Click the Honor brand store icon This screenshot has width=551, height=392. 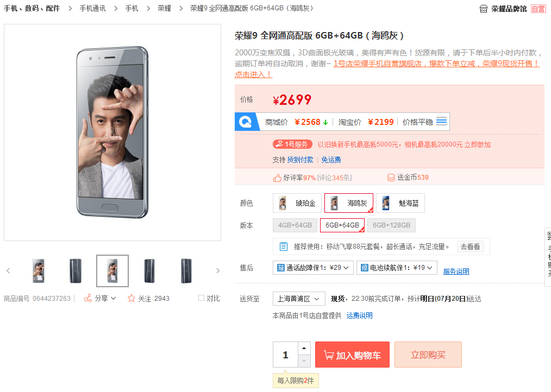(x=484, y=9)
